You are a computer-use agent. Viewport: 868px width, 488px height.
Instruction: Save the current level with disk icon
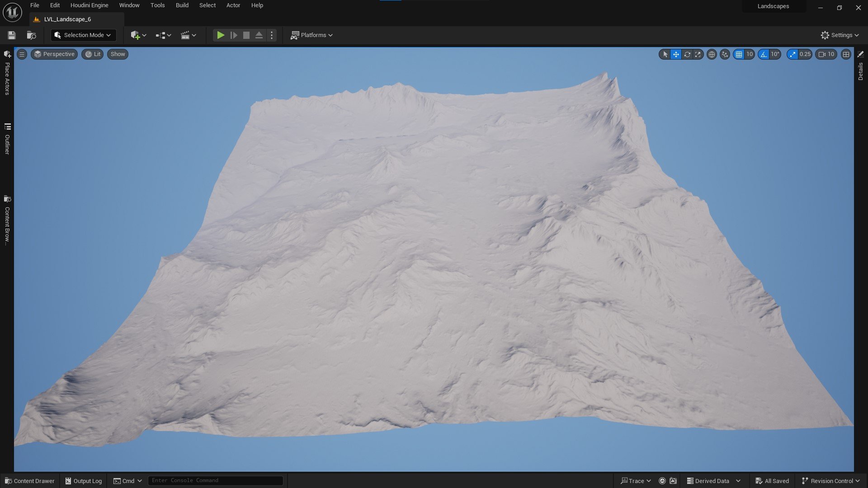[x=12, y=35]
